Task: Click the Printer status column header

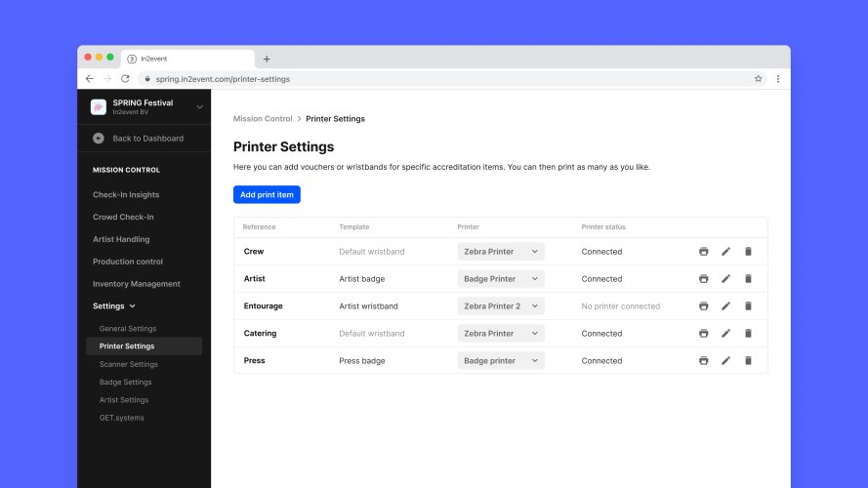Action: 603,226
